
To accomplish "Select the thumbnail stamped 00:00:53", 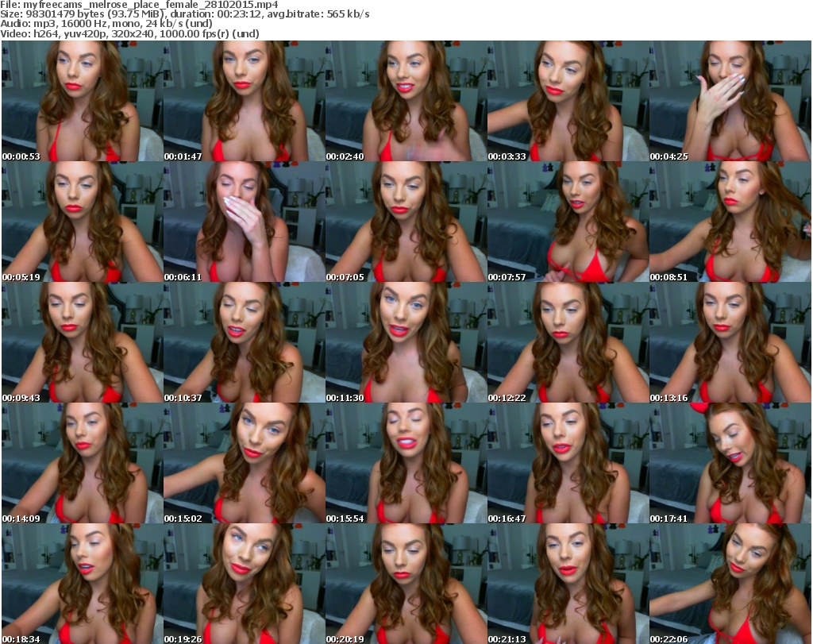I will [83, 101].
